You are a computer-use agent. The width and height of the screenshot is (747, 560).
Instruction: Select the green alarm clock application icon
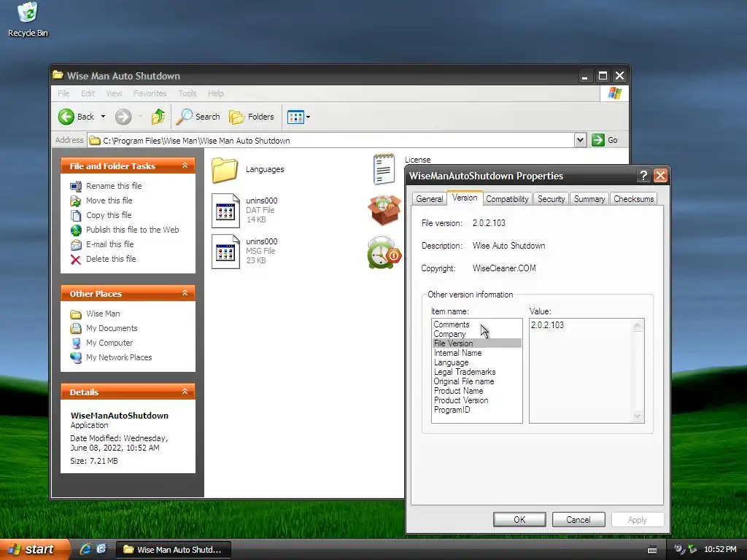[x=384, y=252]
